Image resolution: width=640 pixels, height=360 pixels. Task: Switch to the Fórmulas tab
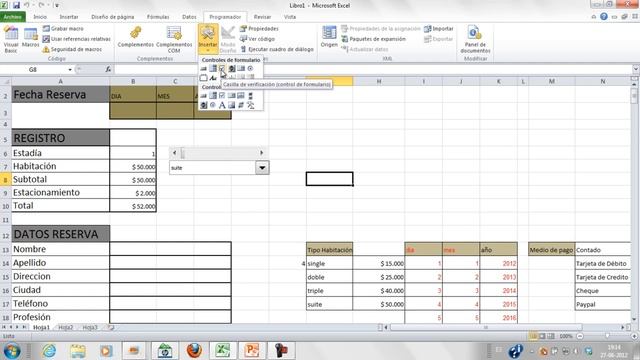click(158, 17)
